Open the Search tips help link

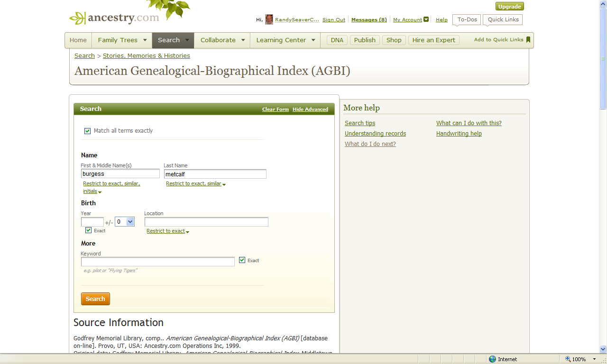360,123
